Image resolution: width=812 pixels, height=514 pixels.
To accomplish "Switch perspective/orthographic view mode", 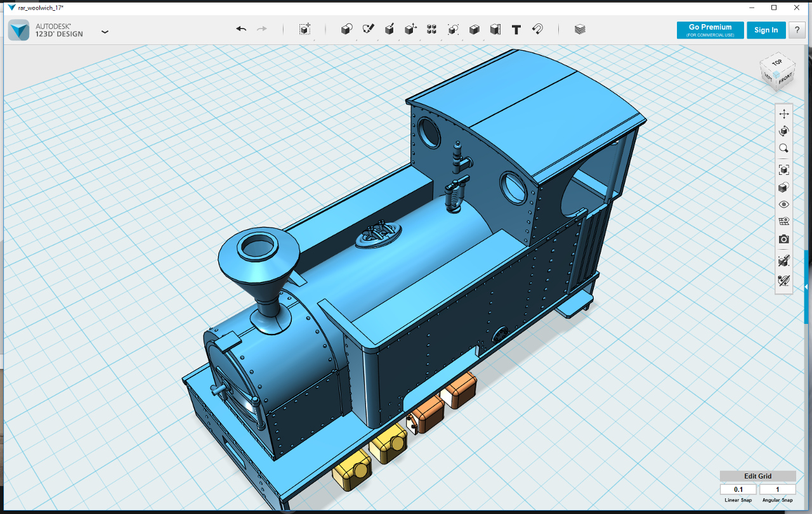I will click(x=784, y=188).
